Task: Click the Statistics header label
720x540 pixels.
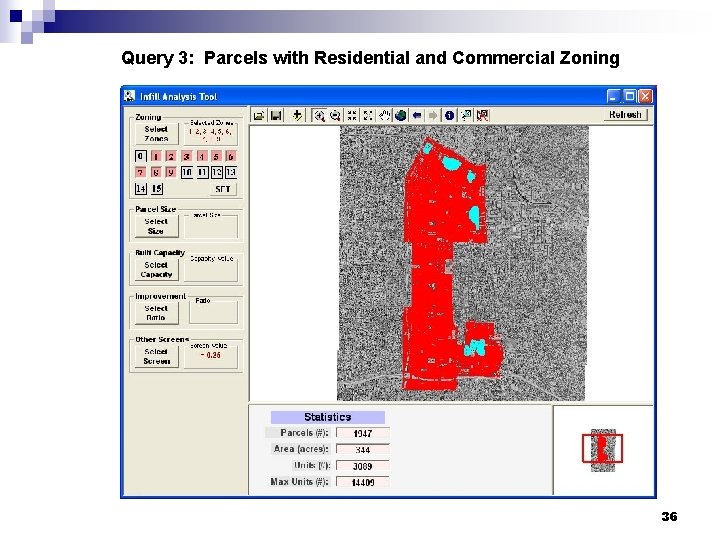Action: tap(328, 417)
